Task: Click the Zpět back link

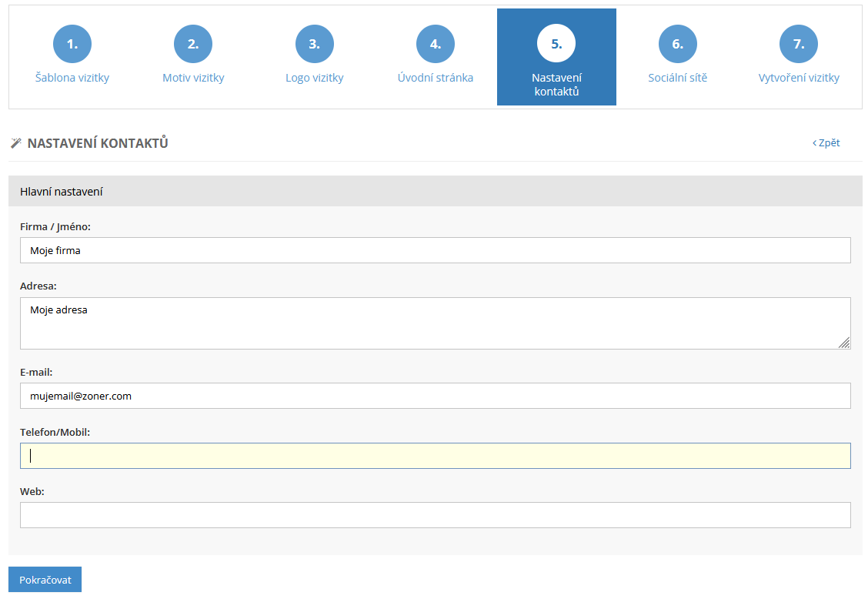Action: (826, 143)
